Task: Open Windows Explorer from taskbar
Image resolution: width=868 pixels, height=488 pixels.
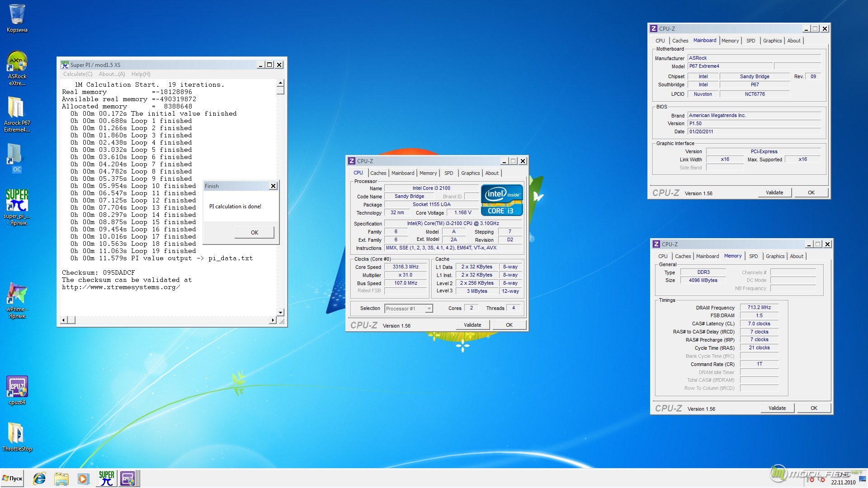Action: (x=61, y=479)
